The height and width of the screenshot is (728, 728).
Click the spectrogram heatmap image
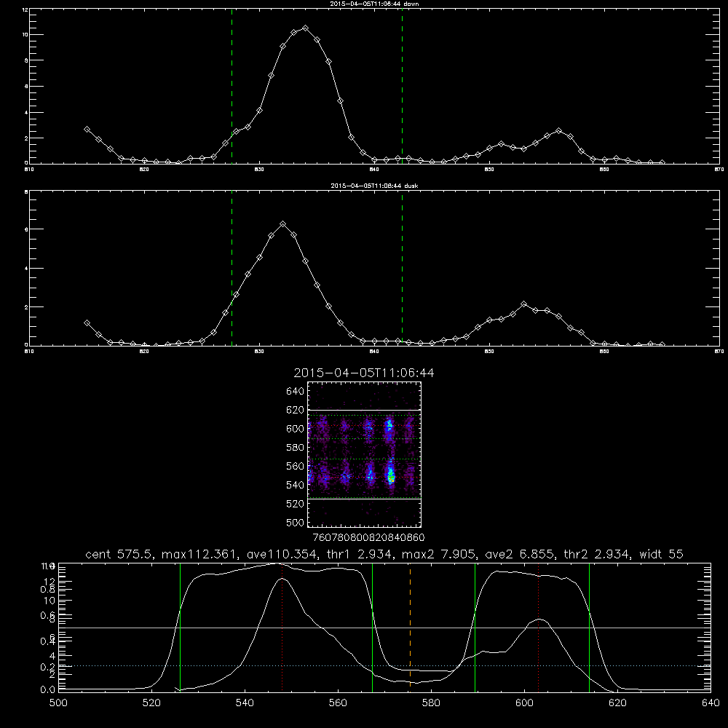click(364, 454)
